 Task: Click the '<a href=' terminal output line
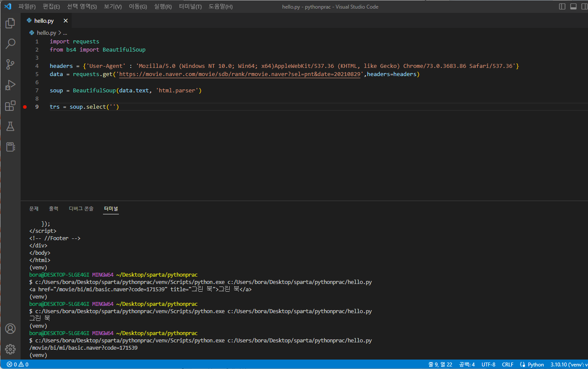point(140,290)
